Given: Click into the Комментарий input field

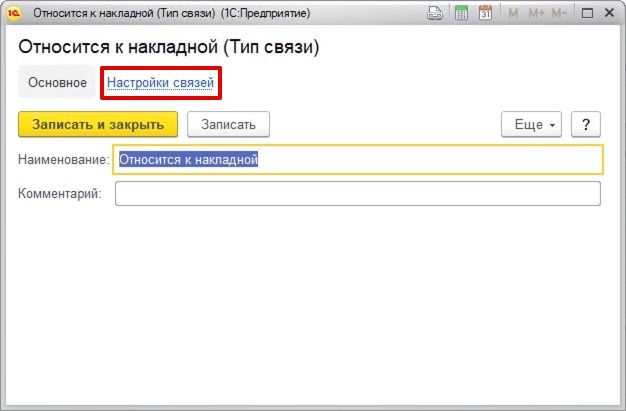Looking at the screenshot, I should click(x=357, y=193).
